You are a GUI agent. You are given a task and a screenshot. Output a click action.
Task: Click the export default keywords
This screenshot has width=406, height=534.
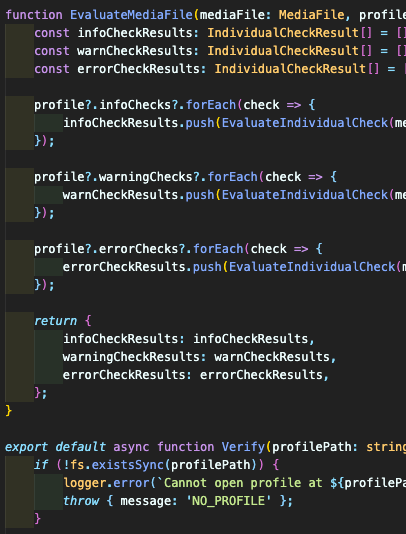point(56,447)
